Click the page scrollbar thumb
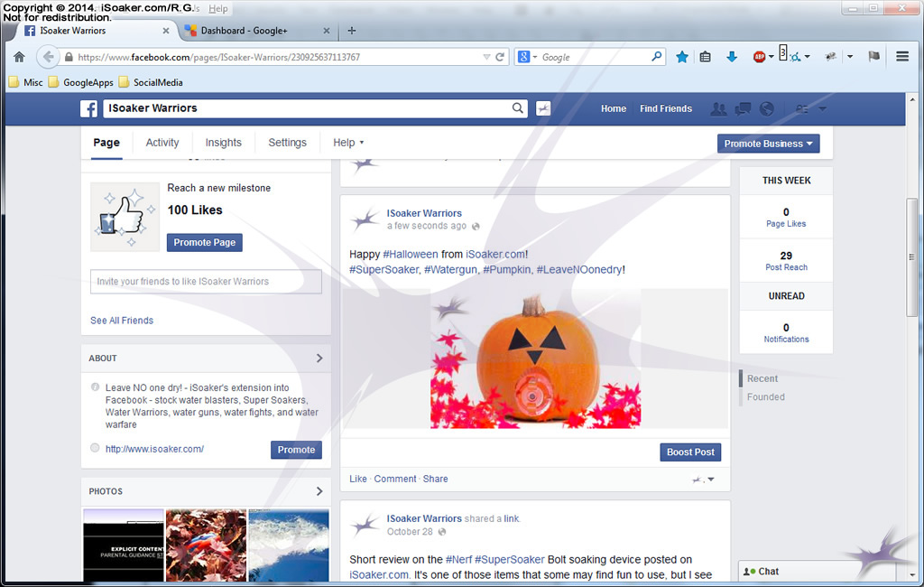Image resolution: width=924 pixels, height=587 pixels. [912, 257]
